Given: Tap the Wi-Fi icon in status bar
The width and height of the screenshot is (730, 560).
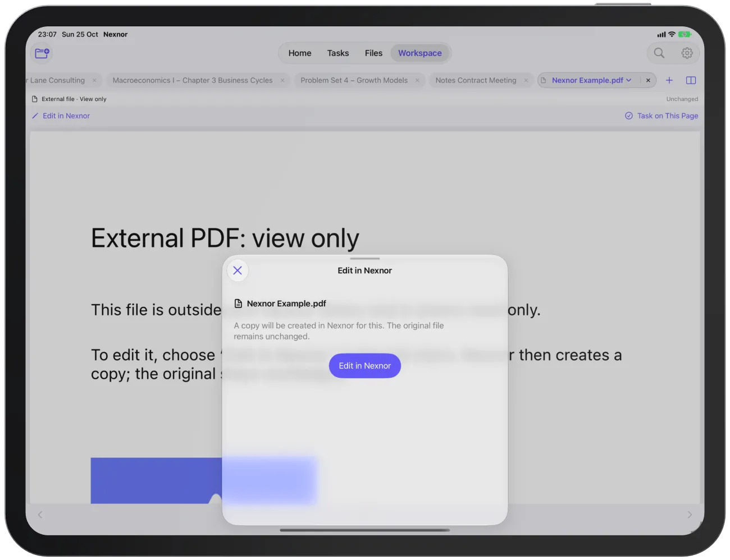Looking at the screenshot, I should point(672,34).
